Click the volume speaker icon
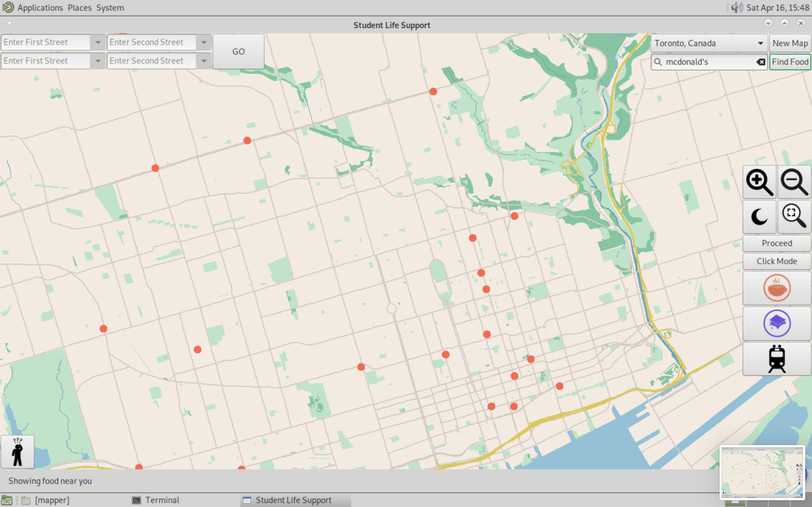Viewport: 812px width, 507px height. tap(737, 7)
